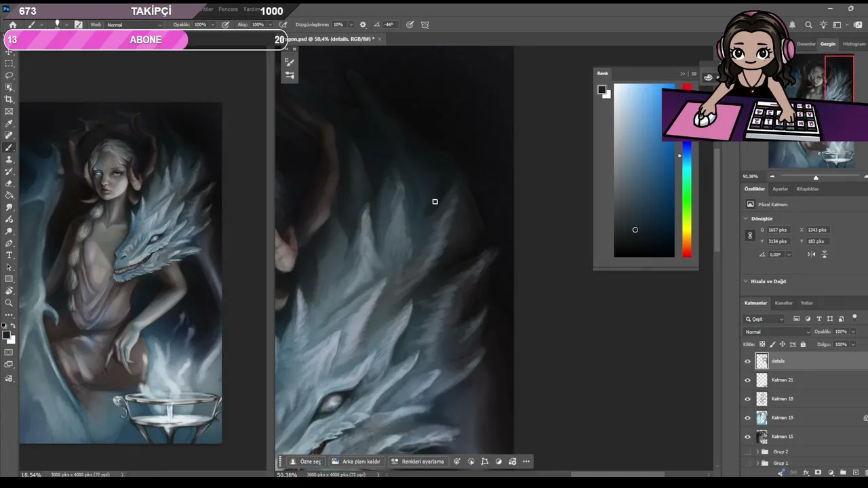Select the Eraser tool

pyautogui.click(x=9, y=184)
